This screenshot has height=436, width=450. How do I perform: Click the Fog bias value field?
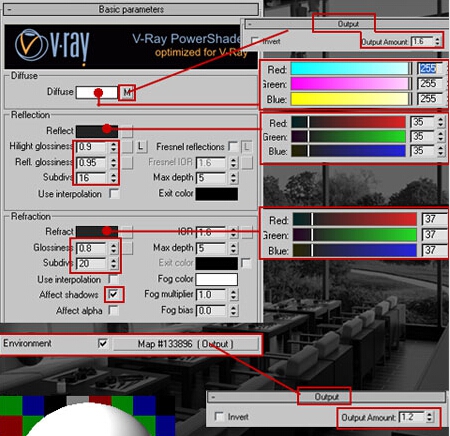(211, 311)
